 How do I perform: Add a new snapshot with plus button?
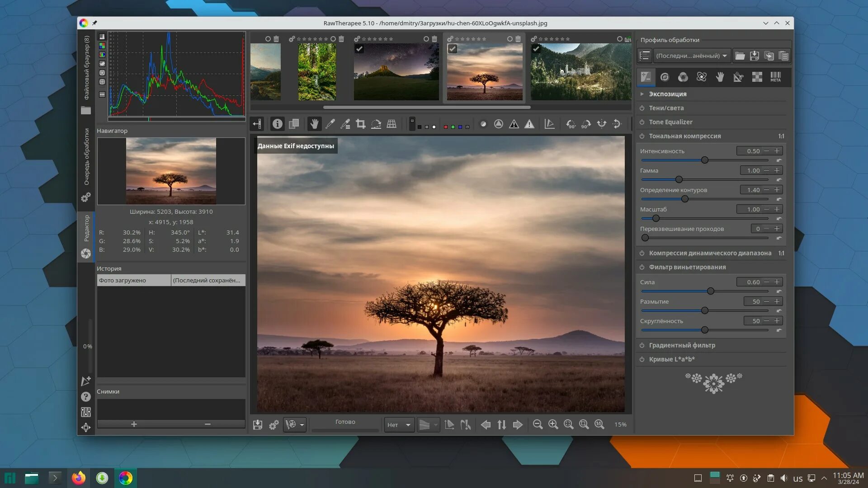click(x=134, y=424)
